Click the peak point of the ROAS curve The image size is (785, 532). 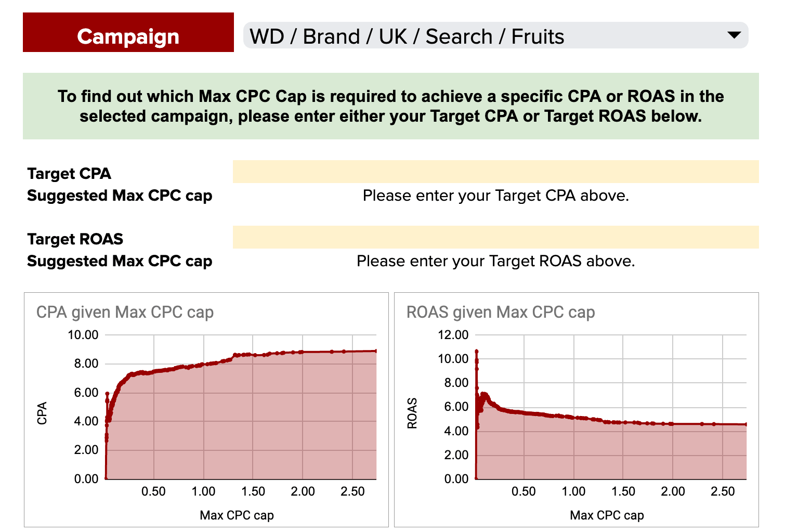[477, 351]
